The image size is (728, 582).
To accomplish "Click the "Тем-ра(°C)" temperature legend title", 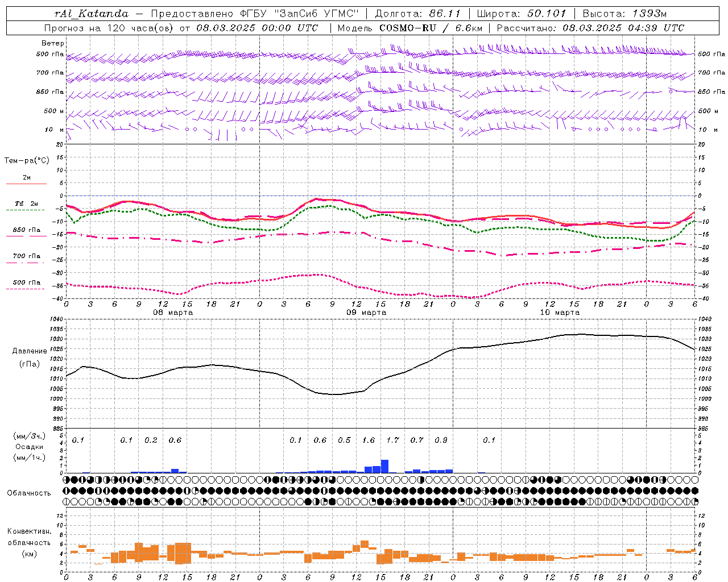I will [x=27, y=160].
